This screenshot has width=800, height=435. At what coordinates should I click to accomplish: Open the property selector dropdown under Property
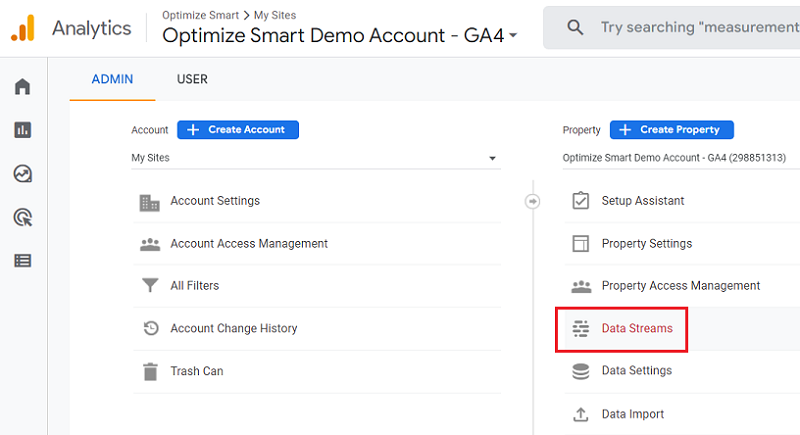click(x=681, y=158)
